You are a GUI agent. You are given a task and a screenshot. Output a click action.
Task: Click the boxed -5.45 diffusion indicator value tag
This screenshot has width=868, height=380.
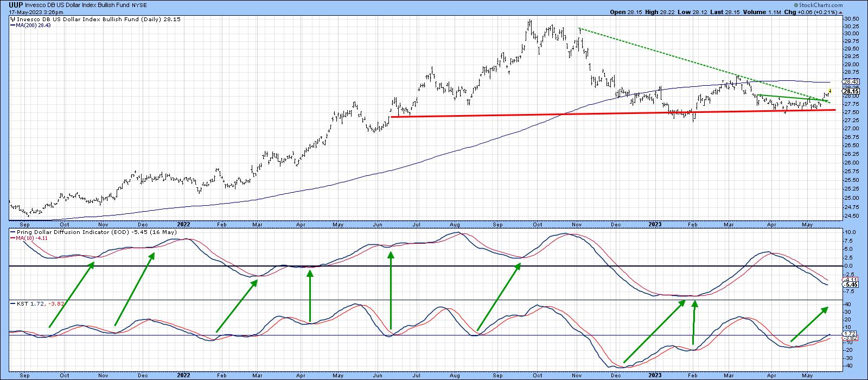[x=849, y=284]
